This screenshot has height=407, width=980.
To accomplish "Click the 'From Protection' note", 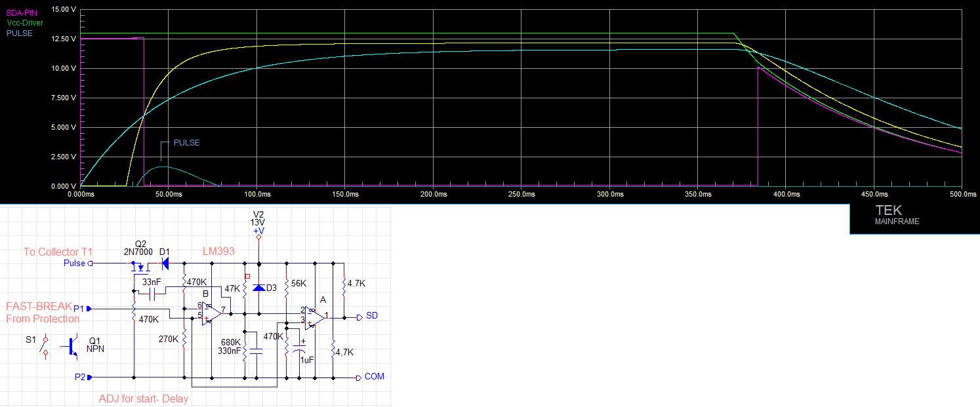I will coord(43,319).
